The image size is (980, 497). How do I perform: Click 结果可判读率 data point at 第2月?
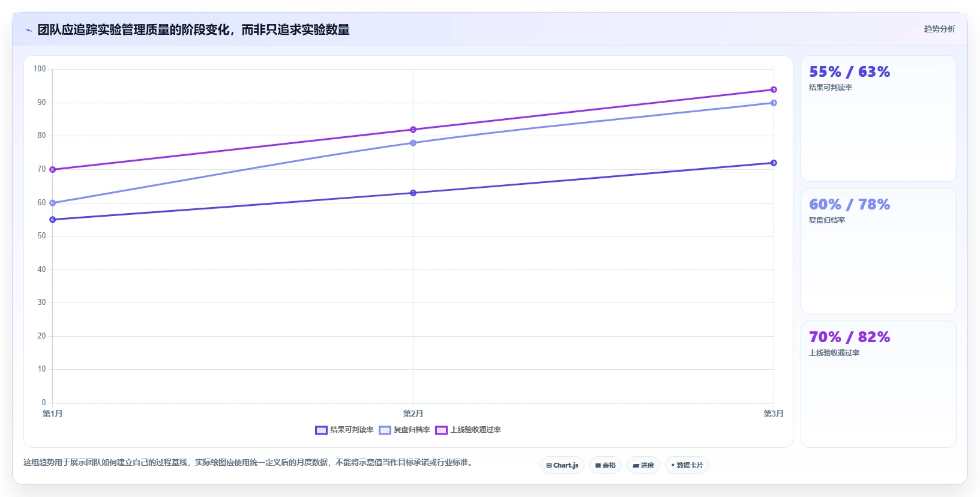[x=413, y=193]
